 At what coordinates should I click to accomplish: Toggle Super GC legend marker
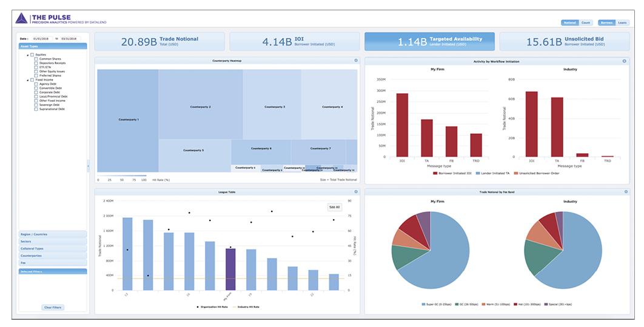click(423, 305)
